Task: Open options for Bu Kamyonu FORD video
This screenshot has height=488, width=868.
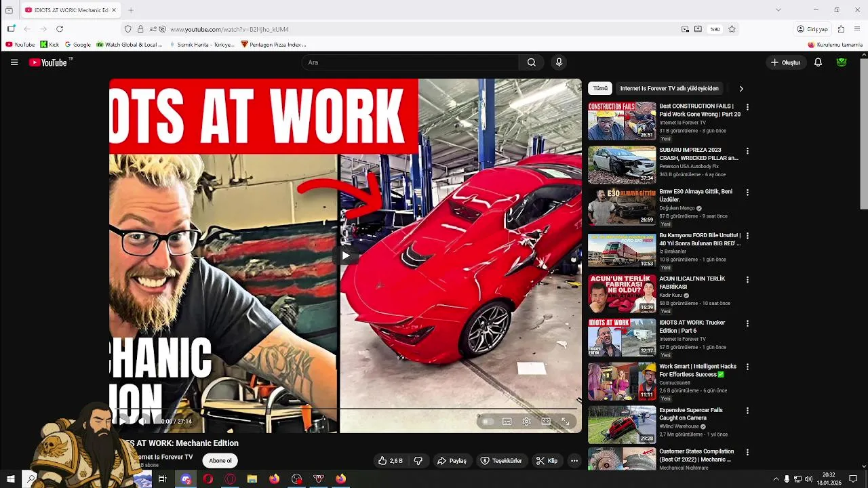Action: point(747,236)
